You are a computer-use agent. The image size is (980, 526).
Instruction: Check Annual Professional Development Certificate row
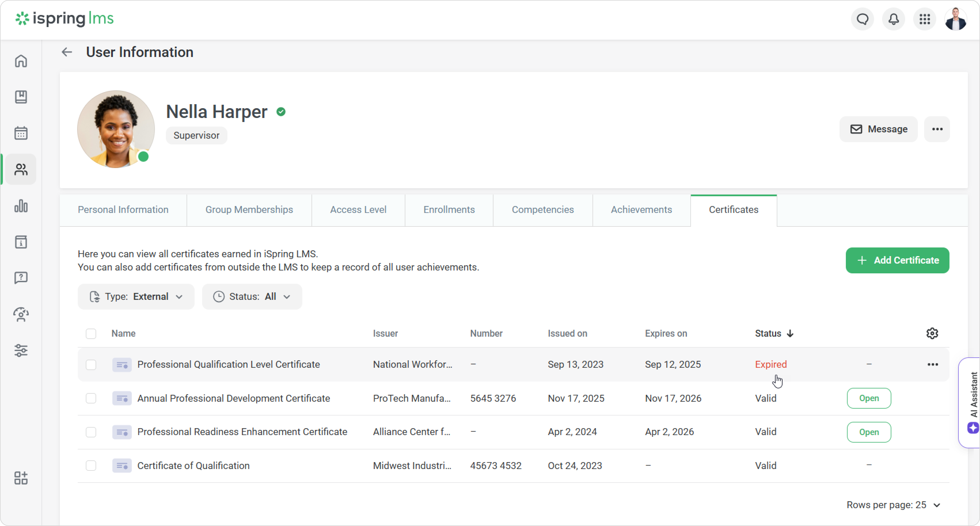pyautogui.click(x=91, y=398)
